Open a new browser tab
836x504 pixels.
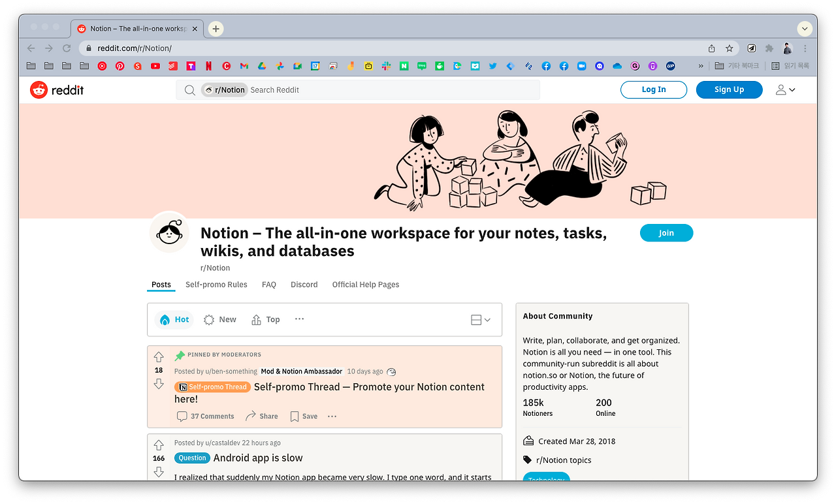click(216, 29)
